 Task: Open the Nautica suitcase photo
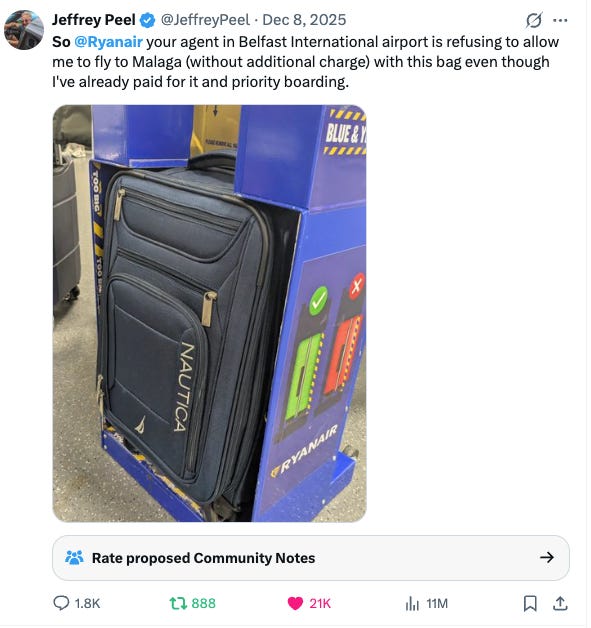click(209, 313)
